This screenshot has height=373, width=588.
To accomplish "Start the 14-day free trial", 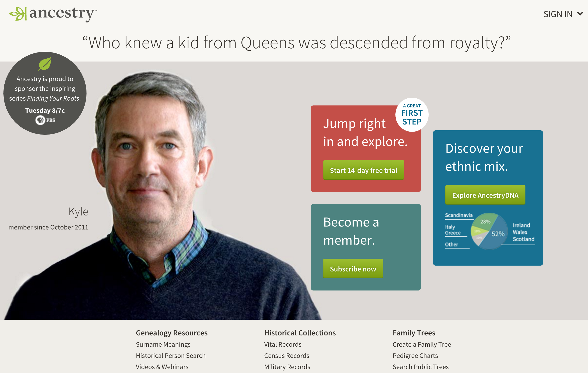I will pos(363,170).
